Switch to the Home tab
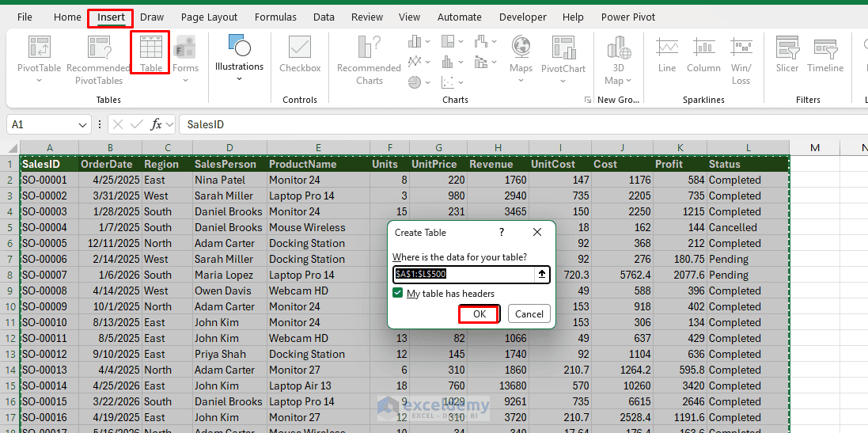868x433 pixels. (x=67, y=17)
